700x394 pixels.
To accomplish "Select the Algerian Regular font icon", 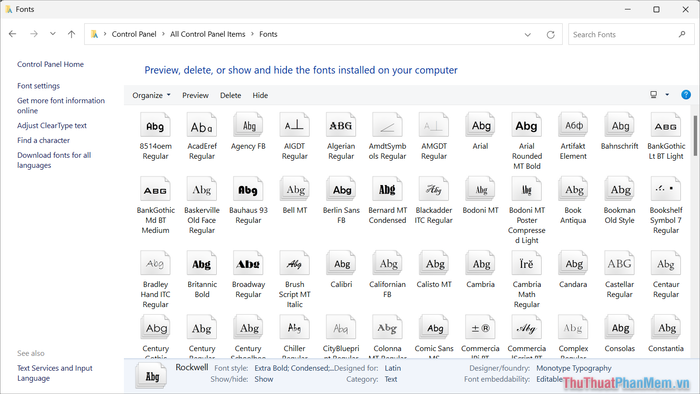I will coord(341,125).
